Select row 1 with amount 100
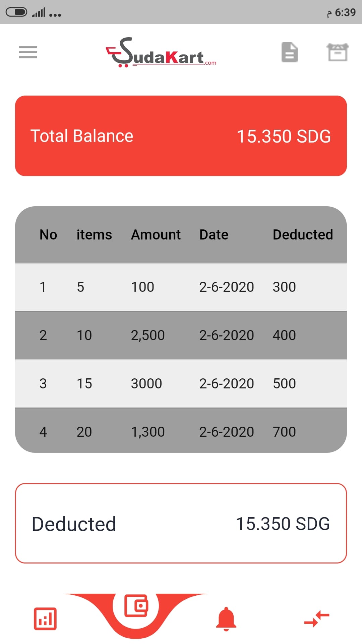The image size is (362, 644). tap(181, 287)
